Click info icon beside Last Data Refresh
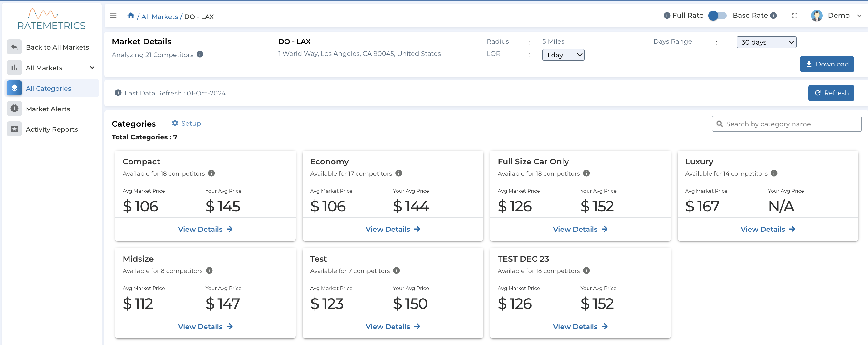The height and width of the screenshot is (345, 868). pyautogui.click(x=118, y=93)
